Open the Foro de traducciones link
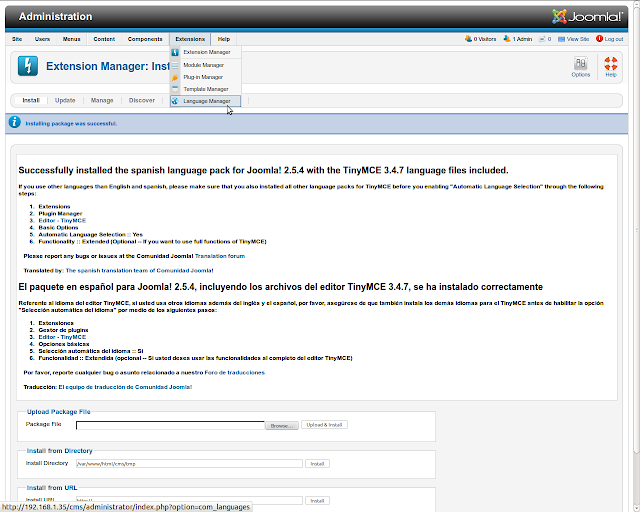The width and height of the screenshot is (640, 512). [x=234, y=372]
